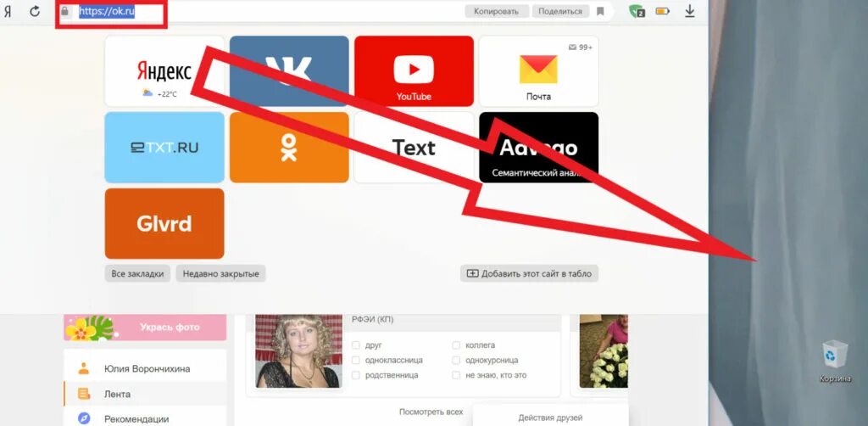The width and height of the screenshot is (868, 426).
Task: Click the Укрась фото banner
Action: 145,327
